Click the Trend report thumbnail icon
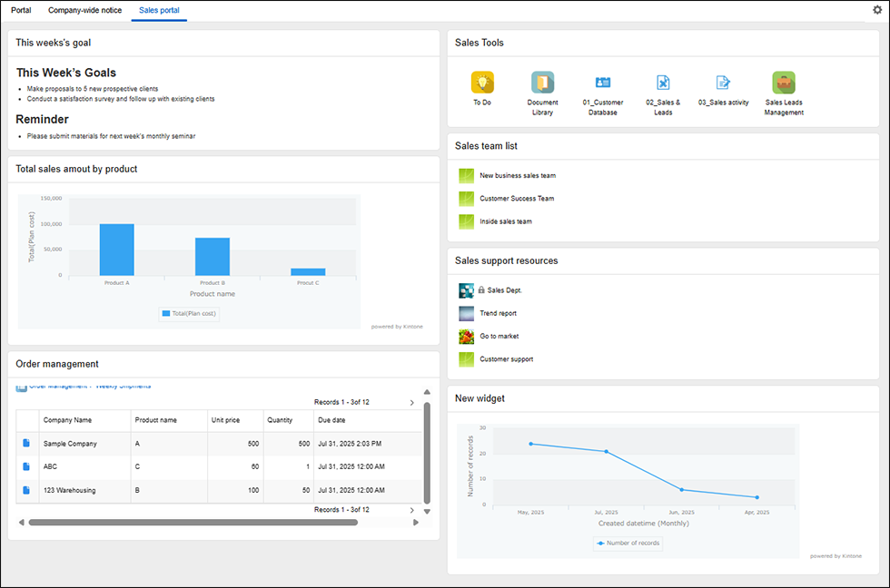Screen dimensions: 890x588 tap(467, 313)
